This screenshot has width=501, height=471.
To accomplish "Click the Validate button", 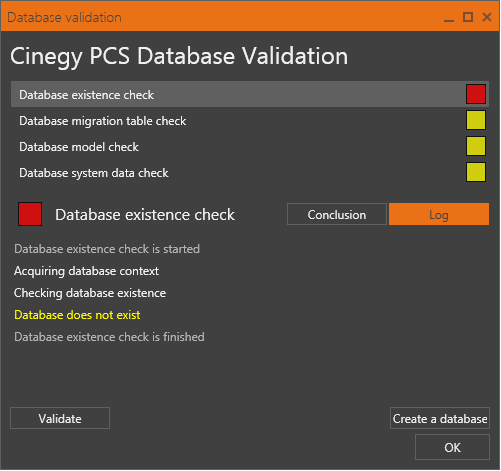I will click(x=60, y=418).
